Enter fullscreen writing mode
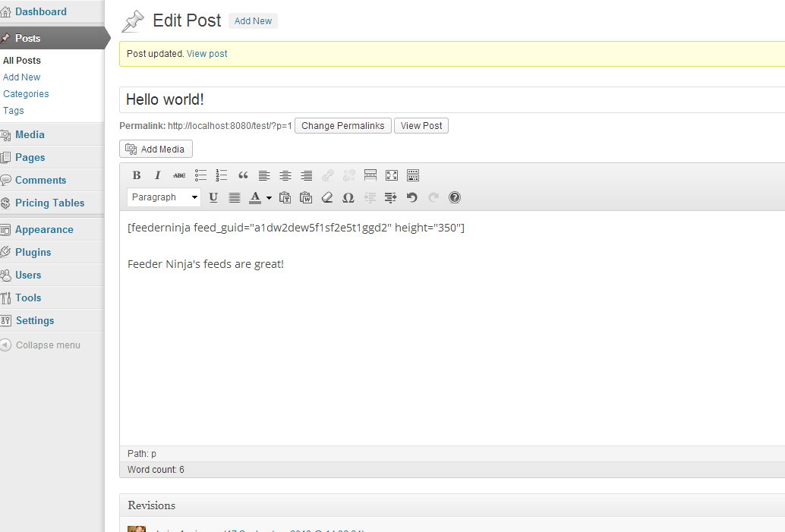The image size is (785, 532). 392,175
